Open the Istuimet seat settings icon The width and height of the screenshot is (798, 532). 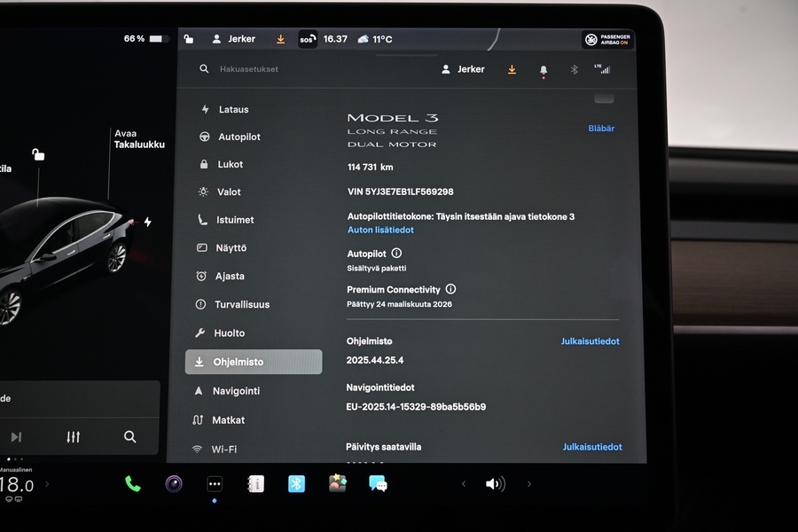click(x=202, y=220)
